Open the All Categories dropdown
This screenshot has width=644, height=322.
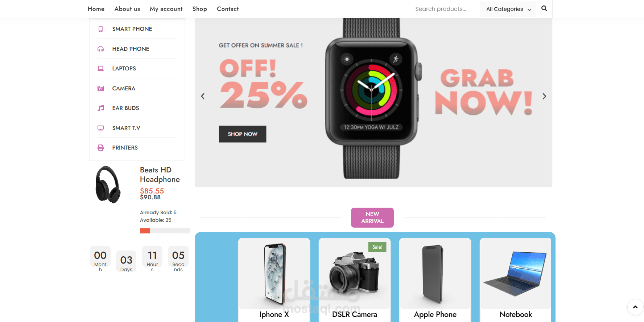point(508,9)
